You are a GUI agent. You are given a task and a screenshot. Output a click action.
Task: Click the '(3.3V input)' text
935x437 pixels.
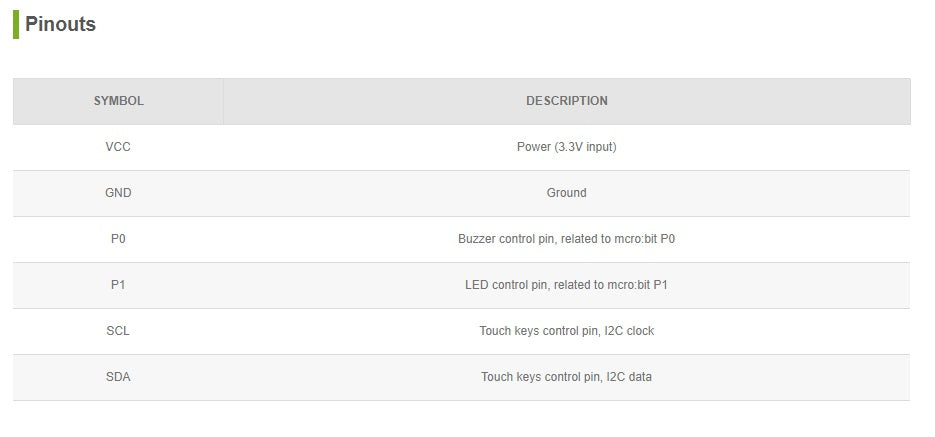(x=585, y=147)
